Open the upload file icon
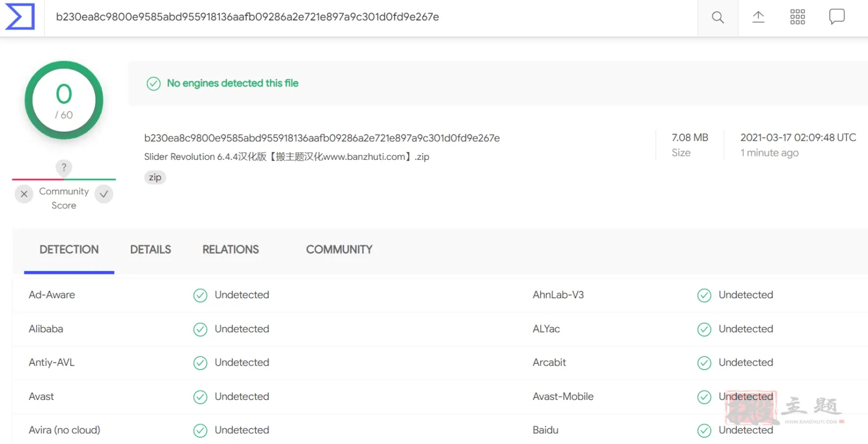 [x=758, y=17]
